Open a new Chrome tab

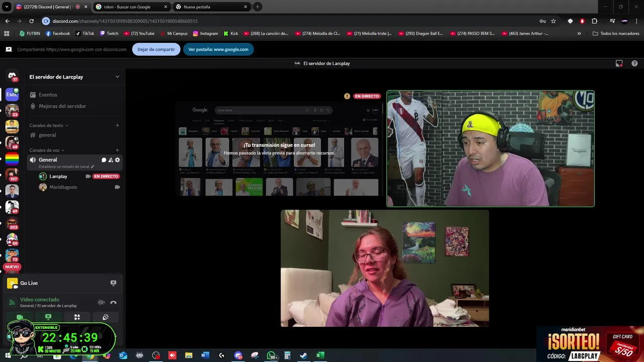[257, 7]
